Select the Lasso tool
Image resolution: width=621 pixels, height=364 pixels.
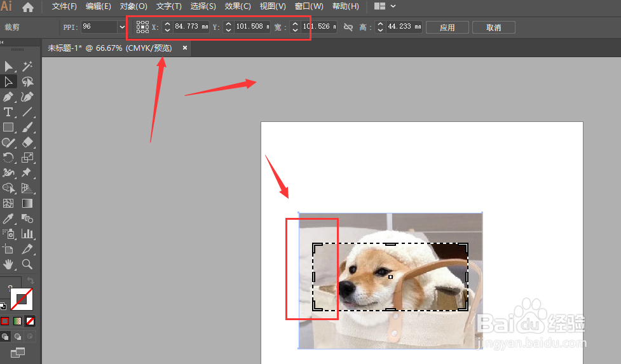pos(27,81)
